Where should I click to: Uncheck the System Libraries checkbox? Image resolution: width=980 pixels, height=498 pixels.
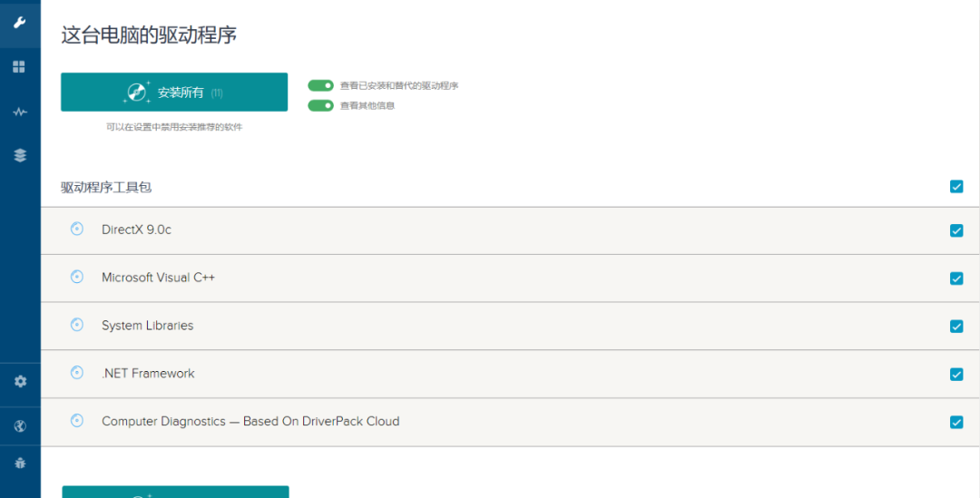coord(956,327)
